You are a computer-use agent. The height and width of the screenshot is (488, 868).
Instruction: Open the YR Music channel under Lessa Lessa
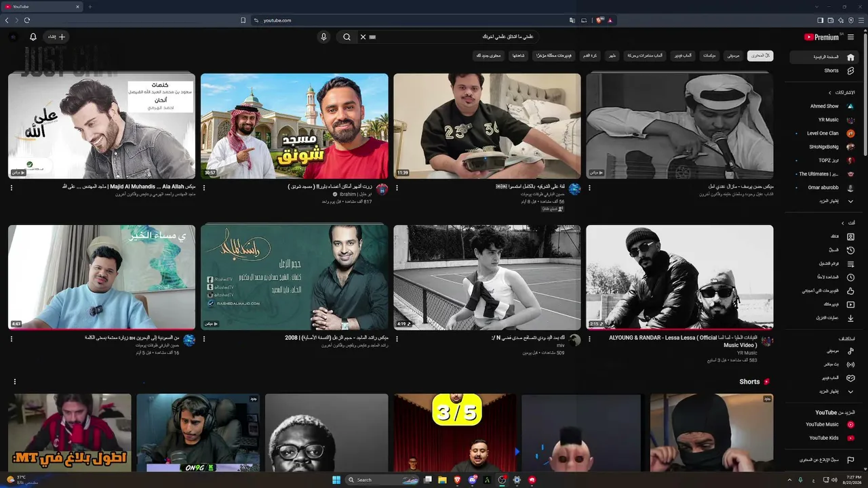click(x=747, y=353)
